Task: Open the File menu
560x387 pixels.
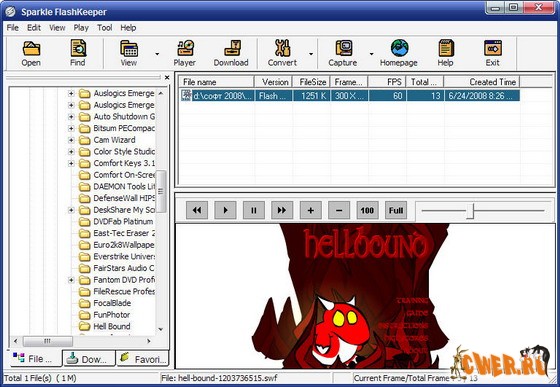Action: (12, 28)
